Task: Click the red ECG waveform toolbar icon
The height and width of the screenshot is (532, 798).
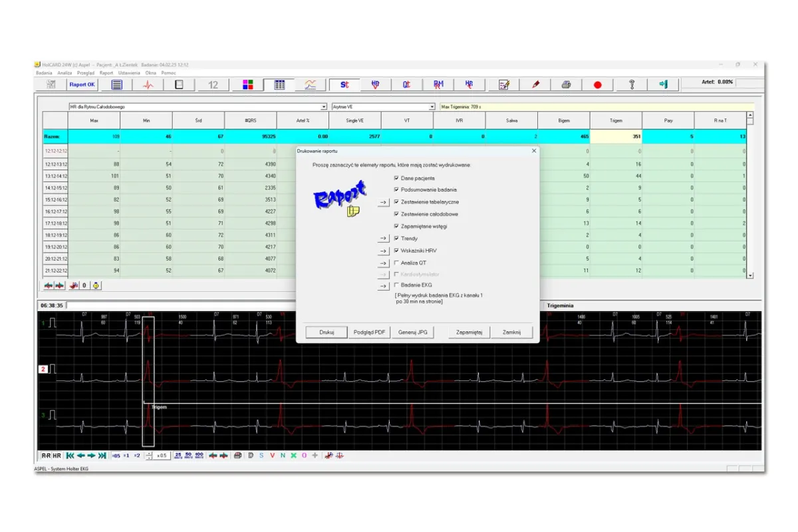Action: pyautogui.click(x=149, y=84)
